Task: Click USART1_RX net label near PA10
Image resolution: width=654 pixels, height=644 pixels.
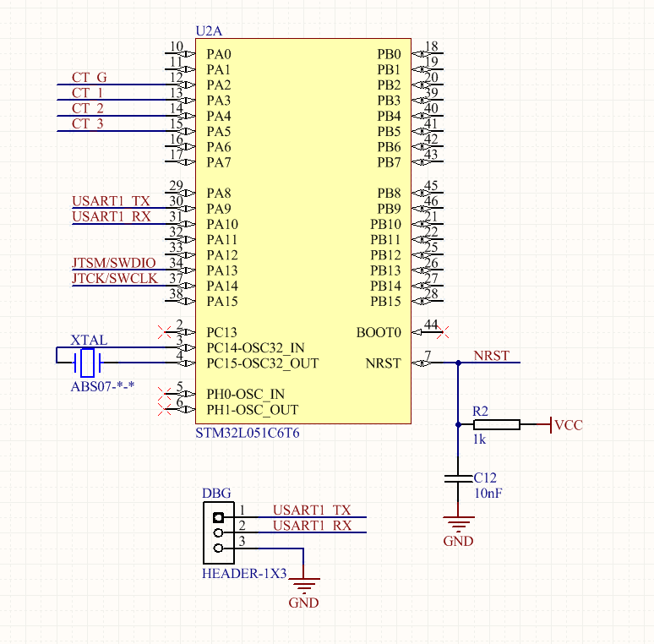Action: tap(111, 216)
